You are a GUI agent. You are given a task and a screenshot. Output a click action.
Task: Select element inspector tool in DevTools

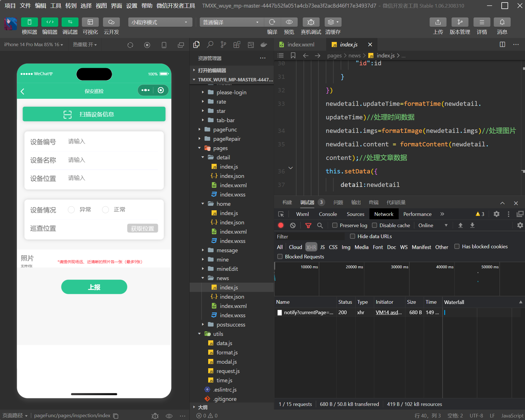click(281, 214)
